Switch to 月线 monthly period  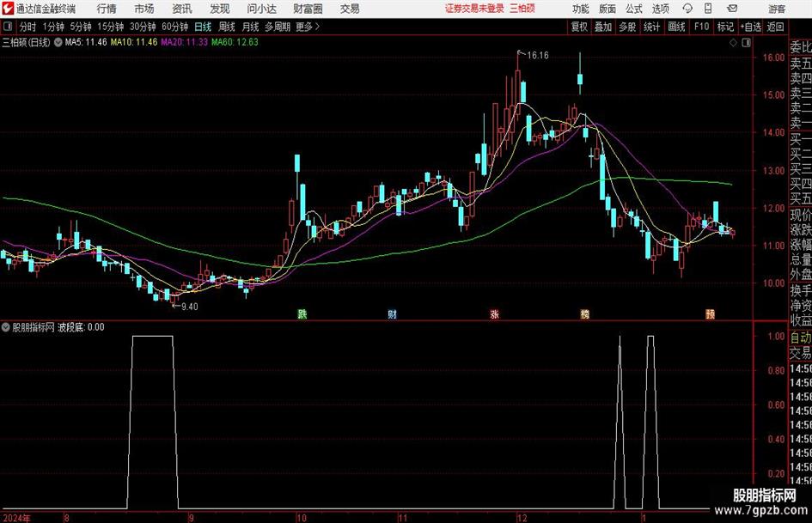[x=250, y=27]
